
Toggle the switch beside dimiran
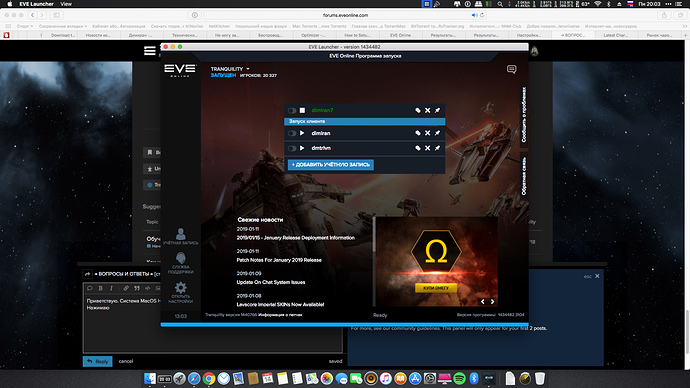tap(292, 133)
